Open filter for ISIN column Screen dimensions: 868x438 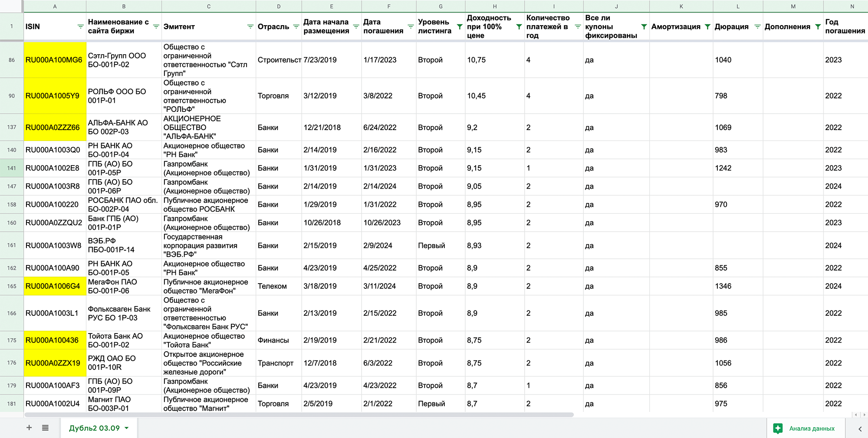tap(80, 26)
